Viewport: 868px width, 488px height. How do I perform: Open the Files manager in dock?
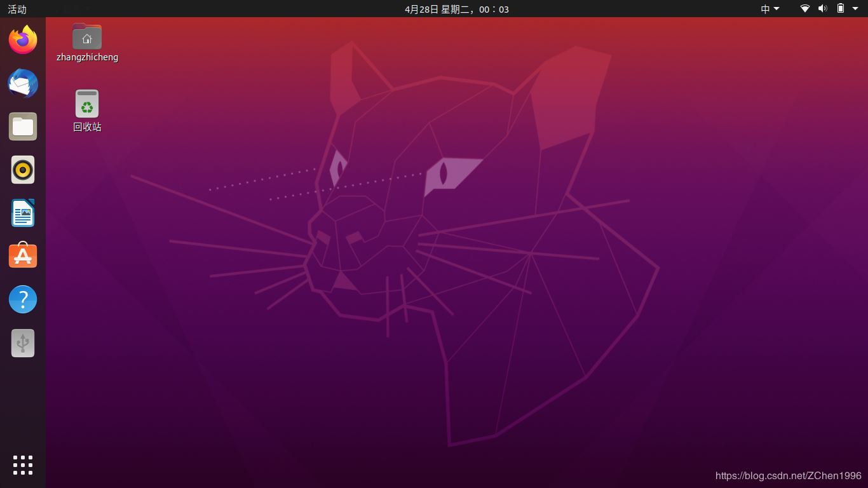coord(23,126)
